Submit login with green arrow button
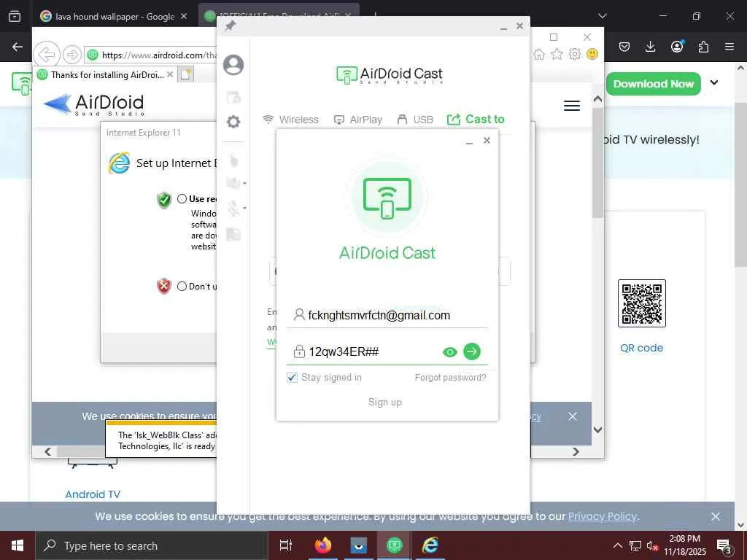 coord(472,351)
